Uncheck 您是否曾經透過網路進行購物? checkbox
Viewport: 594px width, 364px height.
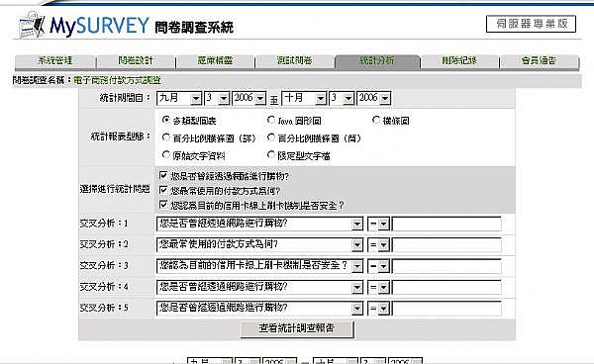pyautogui.click(x=163, y=175)
